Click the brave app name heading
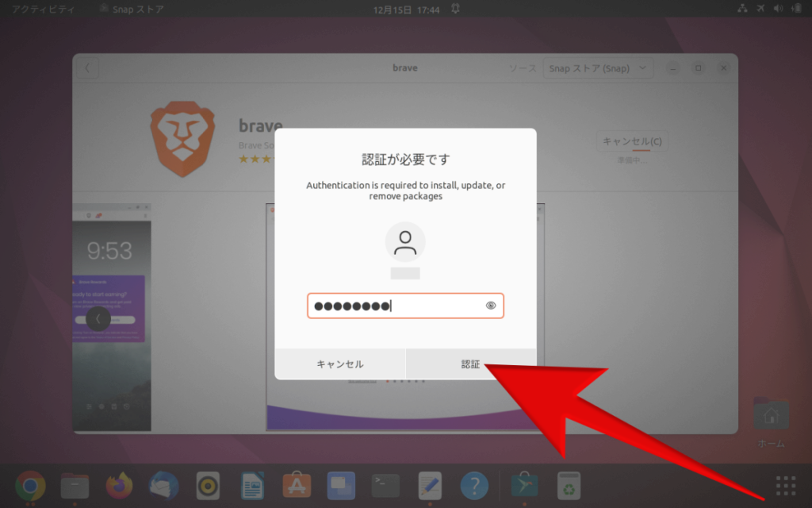Screen dimensions: 812x508 (260, 125)
